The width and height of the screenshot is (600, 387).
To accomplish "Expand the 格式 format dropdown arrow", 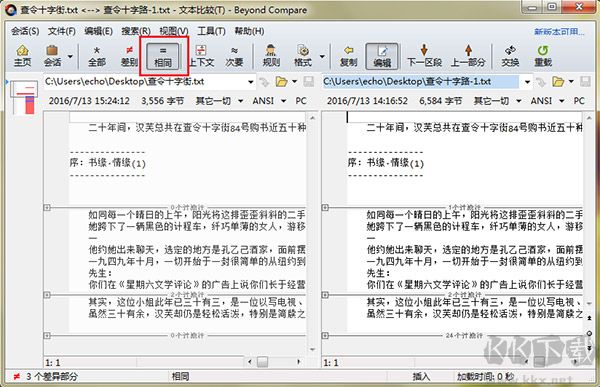I will point(322,56).
